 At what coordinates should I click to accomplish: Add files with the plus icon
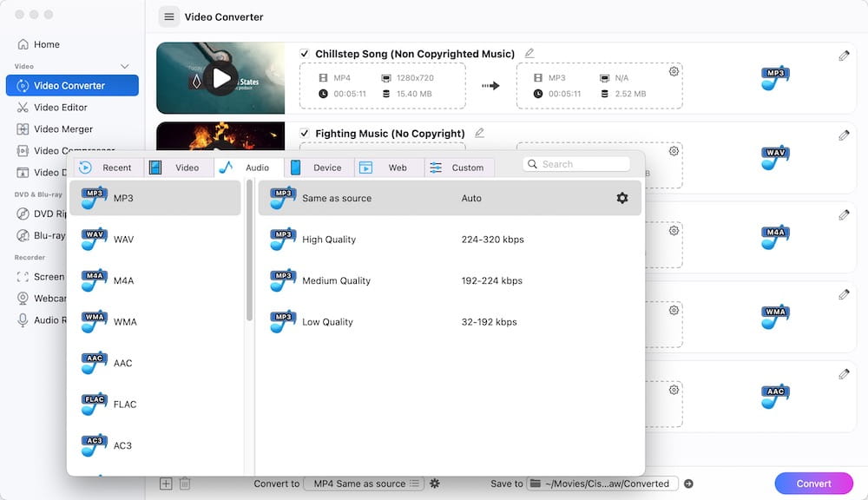point(166,484)
